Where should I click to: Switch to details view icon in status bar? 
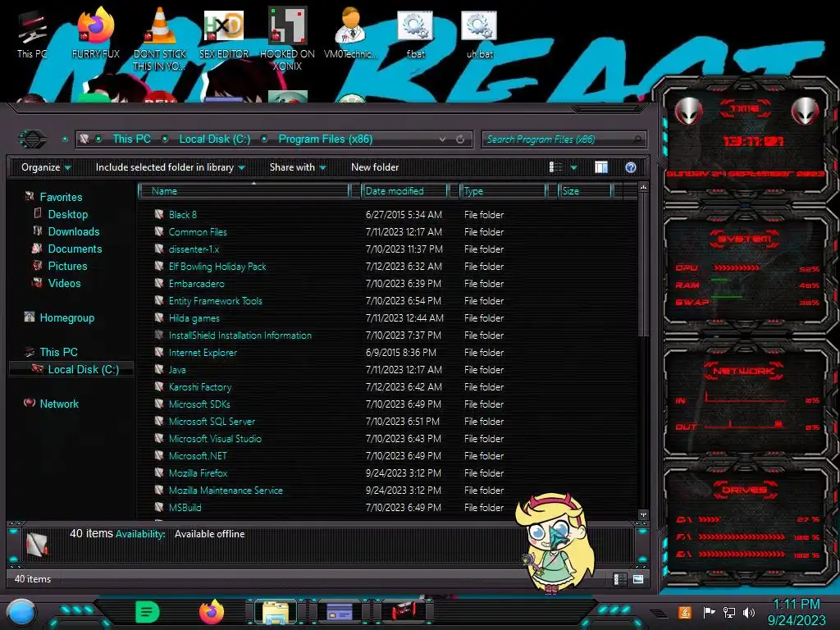point(620,579)
